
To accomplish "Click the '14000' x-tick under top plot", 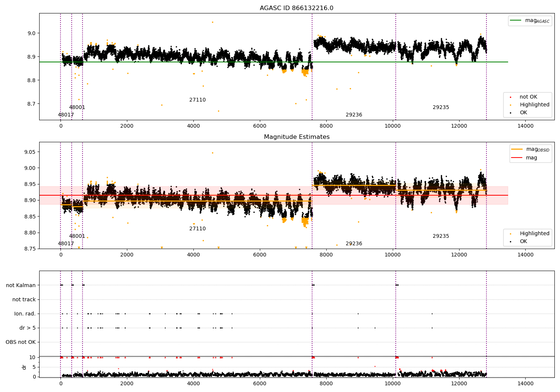I will (x=525, y=126).
